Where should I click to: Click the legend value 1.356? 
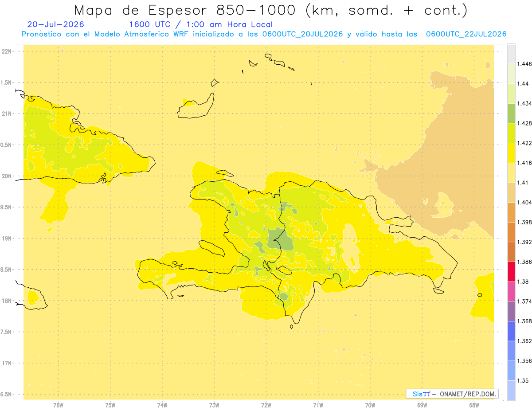tap(524, 360)
